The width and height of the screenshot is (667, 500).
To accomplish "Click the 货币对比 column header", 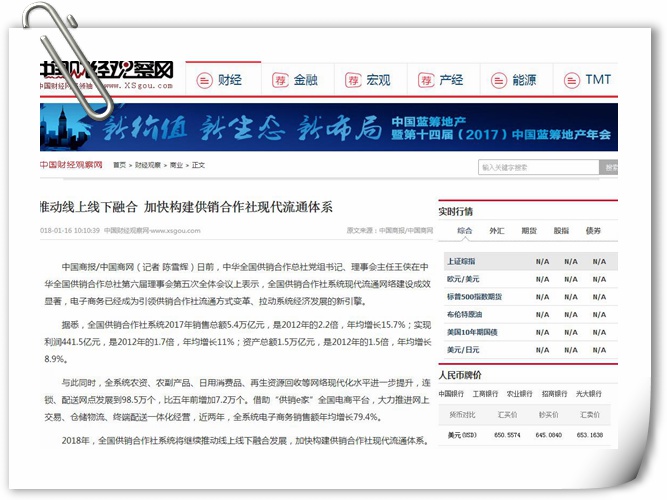I will pos(462,414).
